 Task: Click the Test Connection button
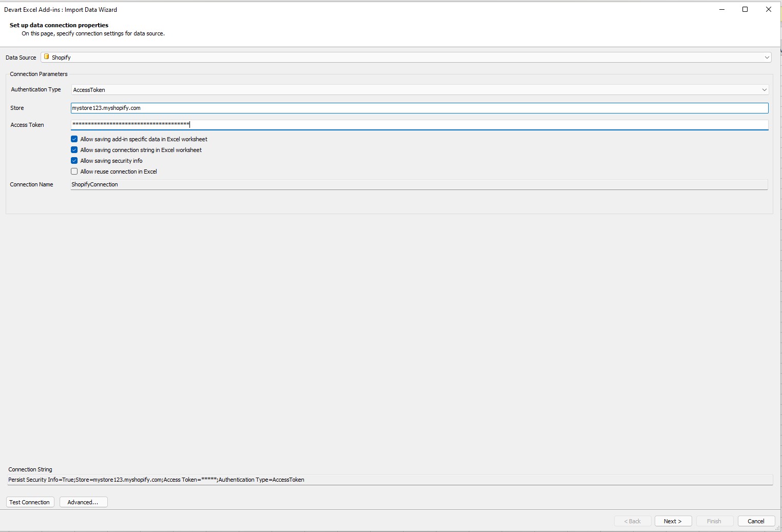(x=30, y=502)
